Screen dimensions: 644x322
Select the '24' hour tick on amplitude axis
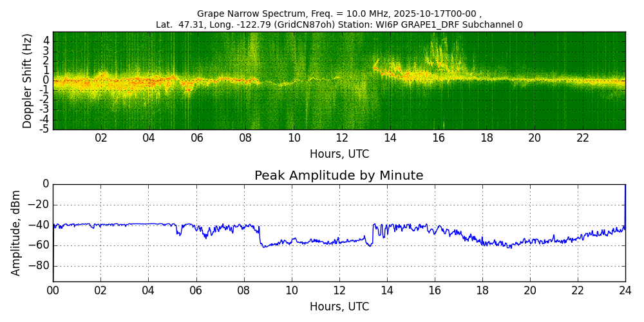click(x=625, y=291)
